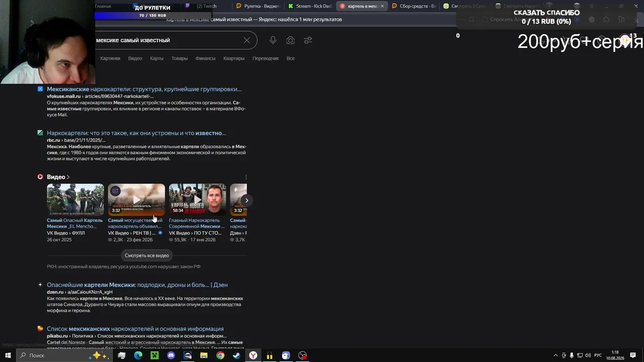Launch Microsoft Edge from taskbar
Screen dimensions: 644x362
pyautogui.click(x=138, y=355)
